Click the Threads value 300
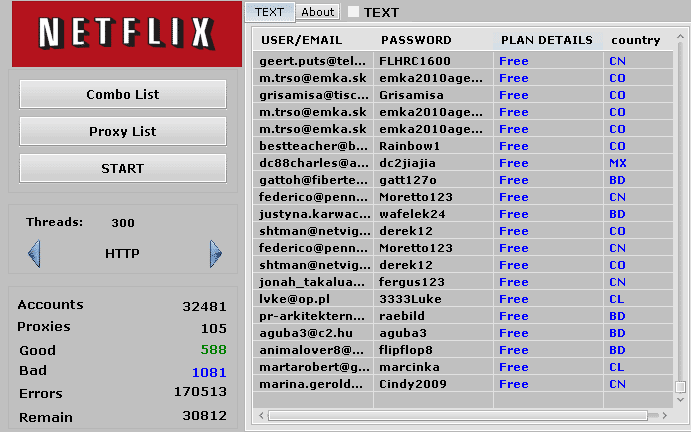This screenshot has width=691, height=432. 123,223
